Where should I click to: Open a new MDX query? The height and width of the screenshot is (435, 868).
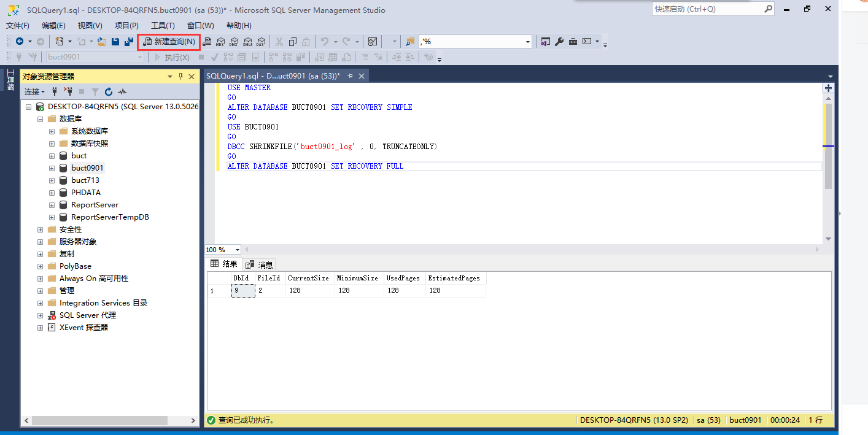coord(219,41)
